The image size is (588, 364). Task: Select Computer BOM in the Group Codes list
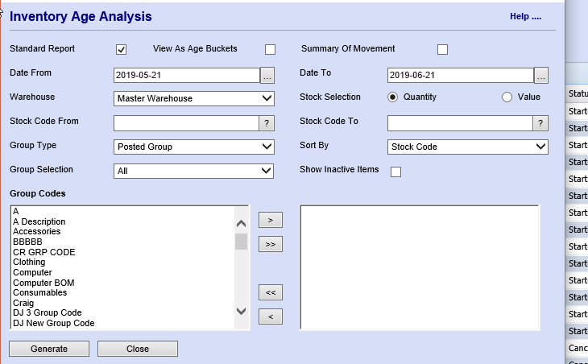[x=40, y=283]
